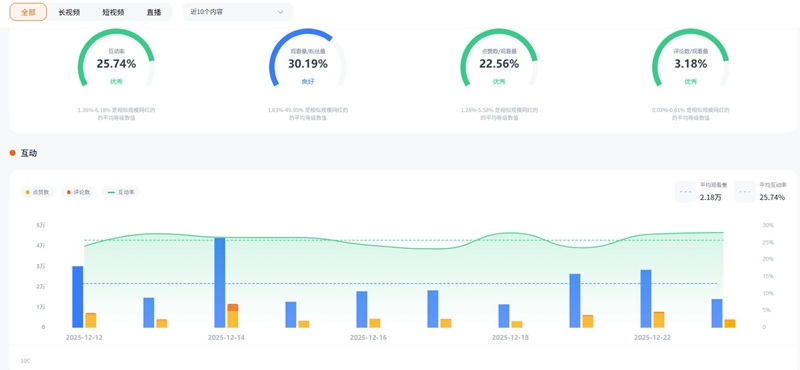Toggle the 评论数 legend item
This screenshot has width=800, height=370.
point(78,192)
